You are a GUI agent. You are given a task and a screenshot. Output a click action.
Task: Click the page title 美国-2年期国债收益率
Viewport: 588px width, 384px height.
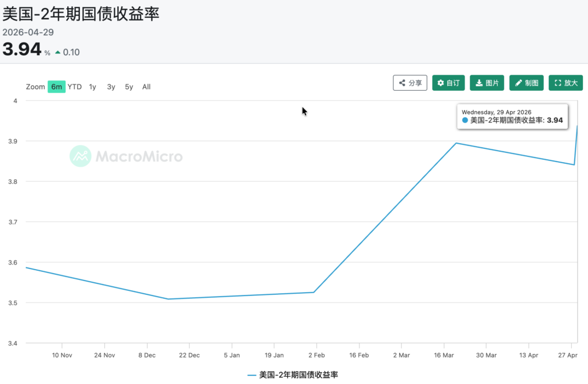(81, 14)
